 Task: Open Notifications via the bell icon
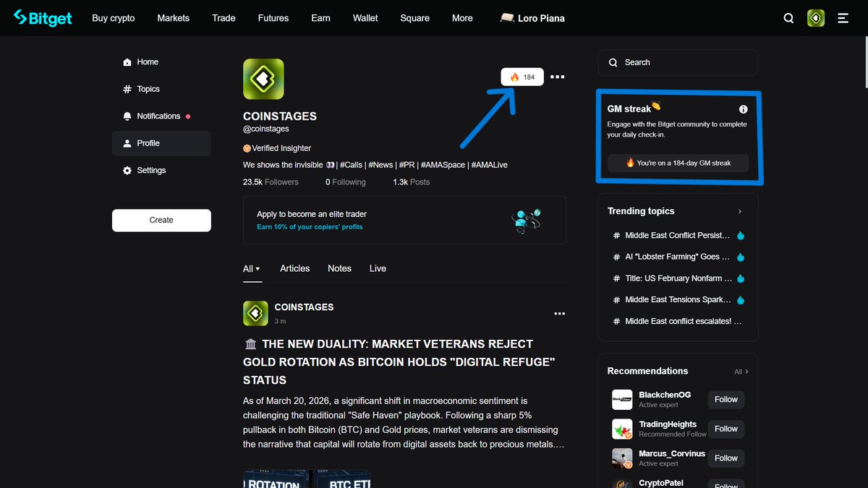coord(127,116)
